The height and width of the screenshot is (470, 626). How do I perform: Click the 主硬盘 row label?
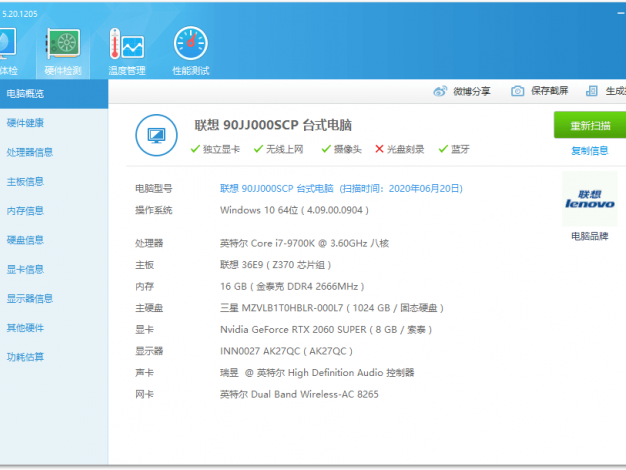[x=149, y=308]
